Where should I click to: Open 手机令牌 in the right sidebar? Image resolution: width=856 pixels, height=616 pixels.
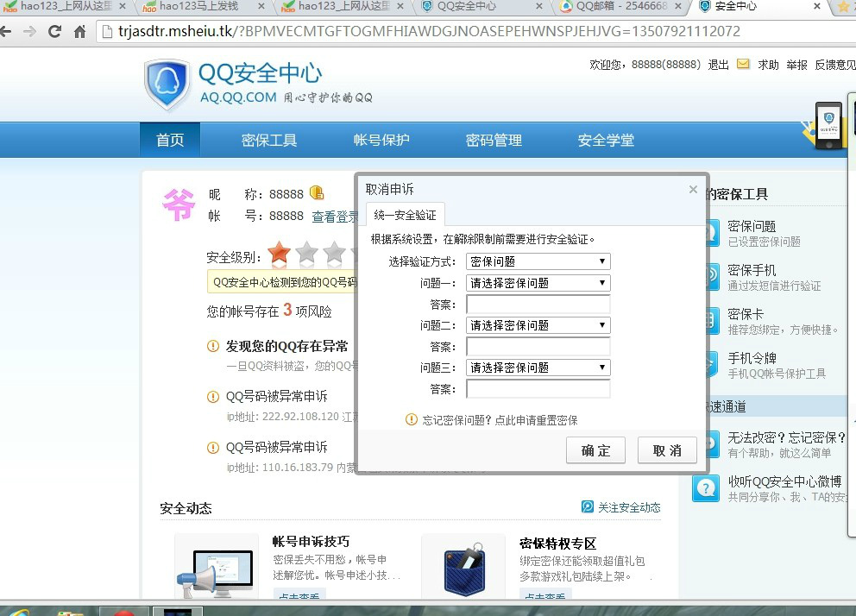coord(752,358)
